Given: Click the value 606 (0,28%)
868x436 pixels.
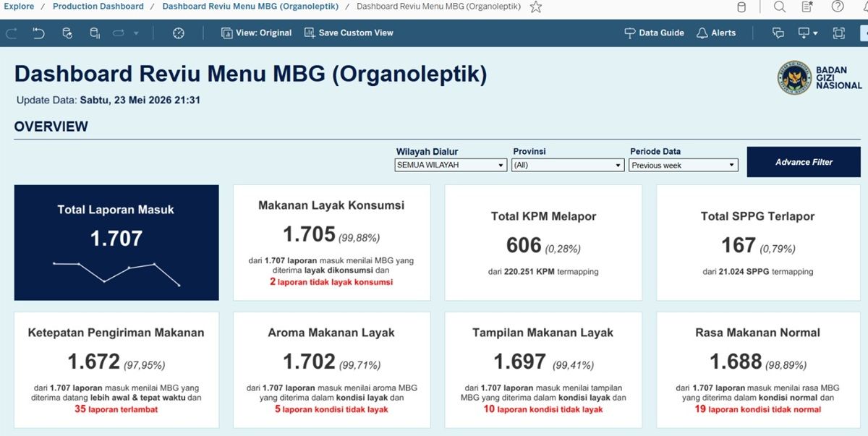Looking at the screenshot, I should [x=543, y=246].
